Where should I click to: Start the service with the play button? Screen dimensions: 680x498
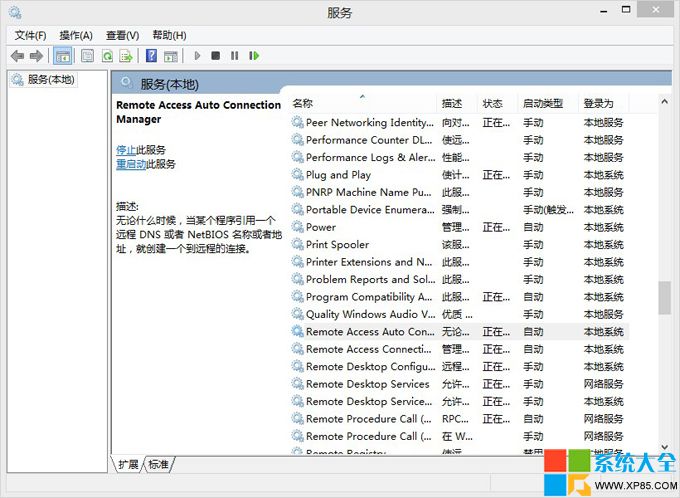[x=197, y=56]
